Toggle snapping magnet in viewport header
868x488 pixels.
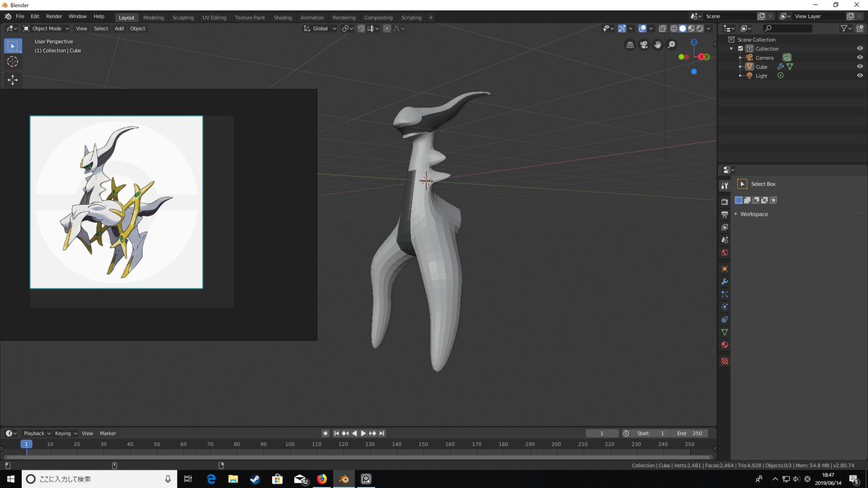point(361,28)
